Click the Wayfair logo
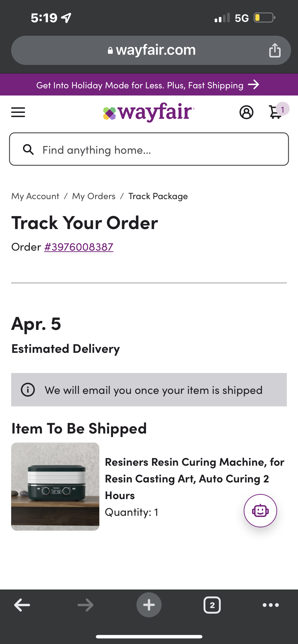 click(x=149, y=112)
